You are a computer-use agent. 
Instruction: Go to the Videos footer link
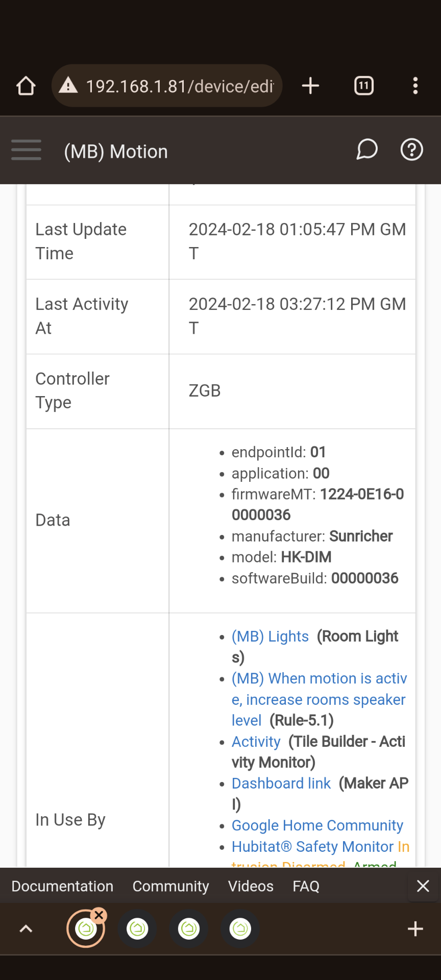[x=251, y=887]
